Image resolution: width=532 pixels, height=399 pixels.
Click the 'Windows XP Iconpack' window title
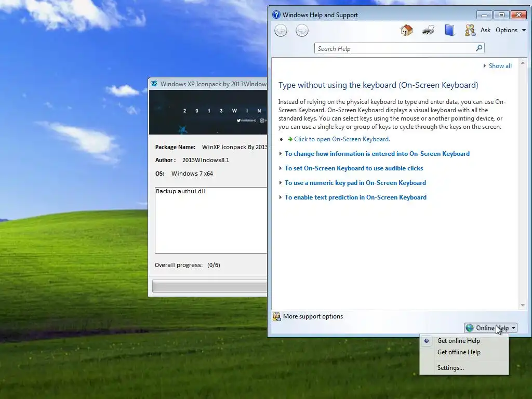(214, 84)
